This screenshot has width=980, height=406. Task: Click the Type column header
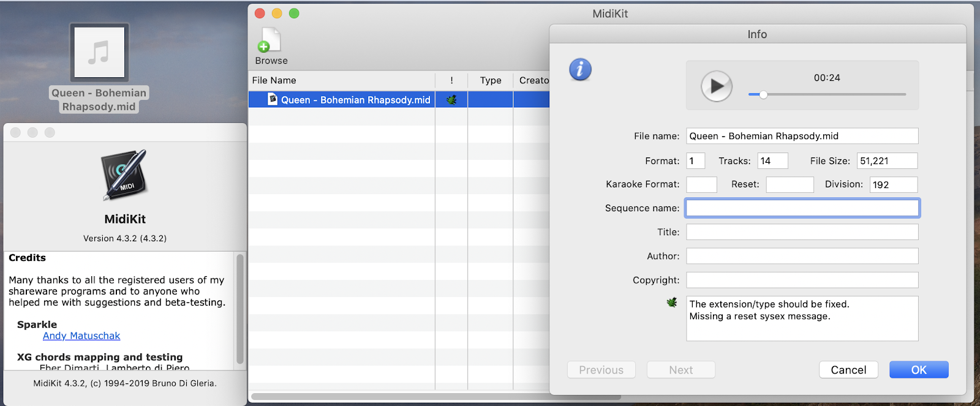tap(491, 80)
